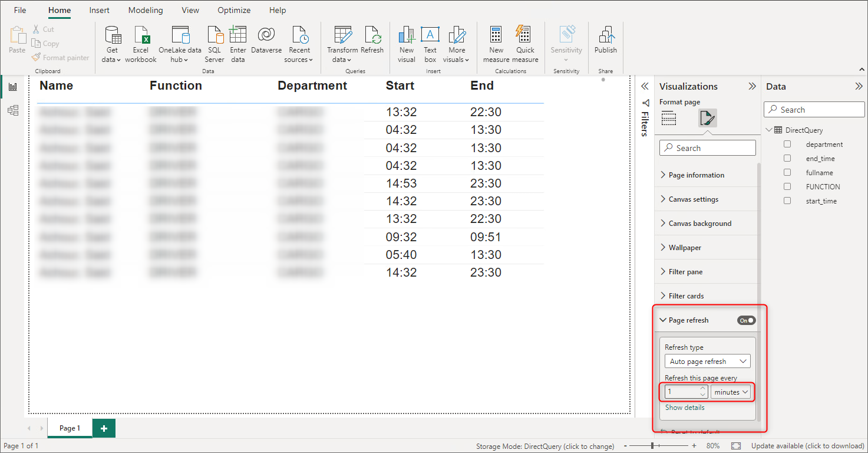Open Refresh type dropdown
The image size is (868, 453).
708,361
